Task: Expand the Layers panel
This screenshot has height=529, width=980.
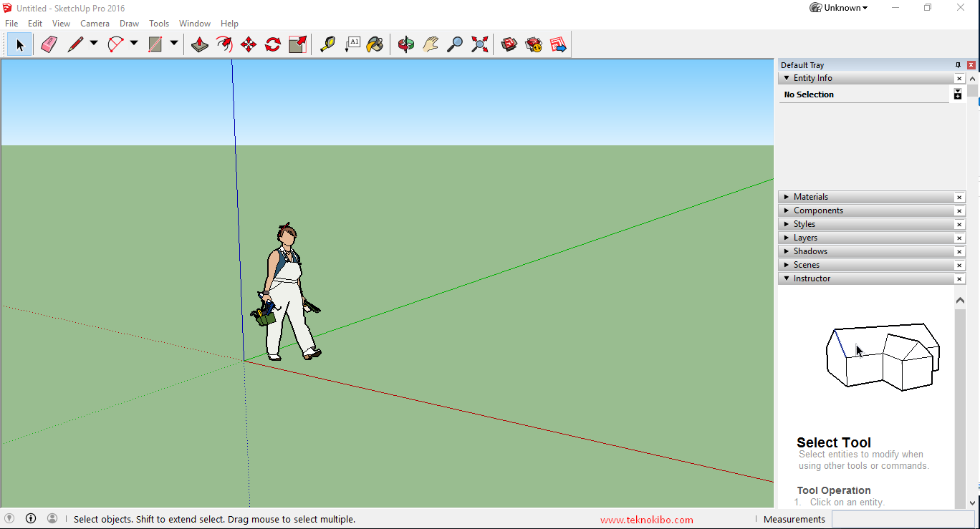Action: [787, 238]
